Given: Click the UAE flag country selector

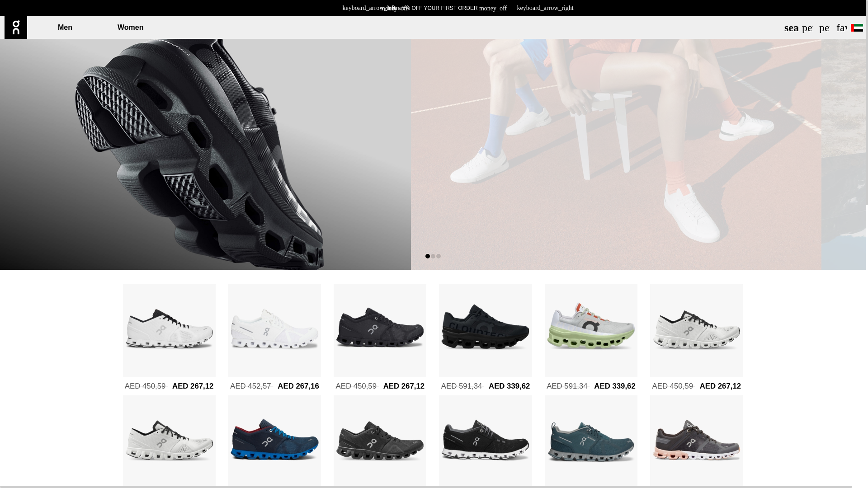Looking at the screenshot, I should click(857, 28).
